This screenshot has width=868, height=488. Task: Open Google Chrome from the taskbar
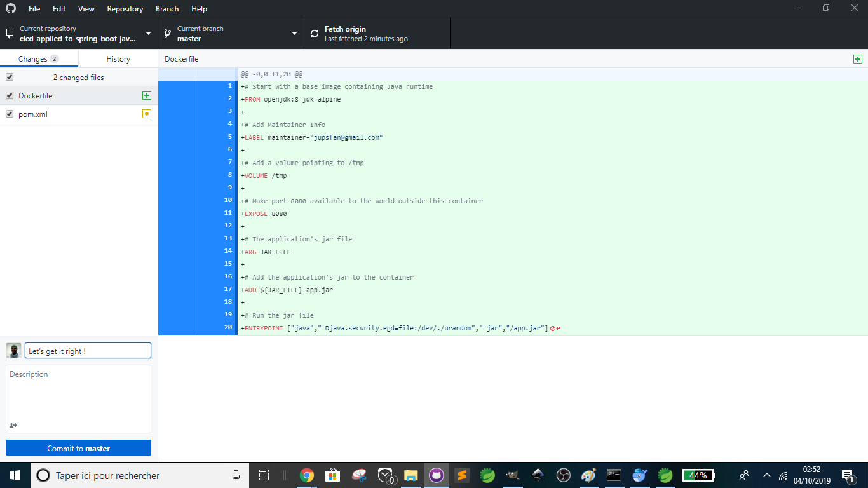coord(307,475)
